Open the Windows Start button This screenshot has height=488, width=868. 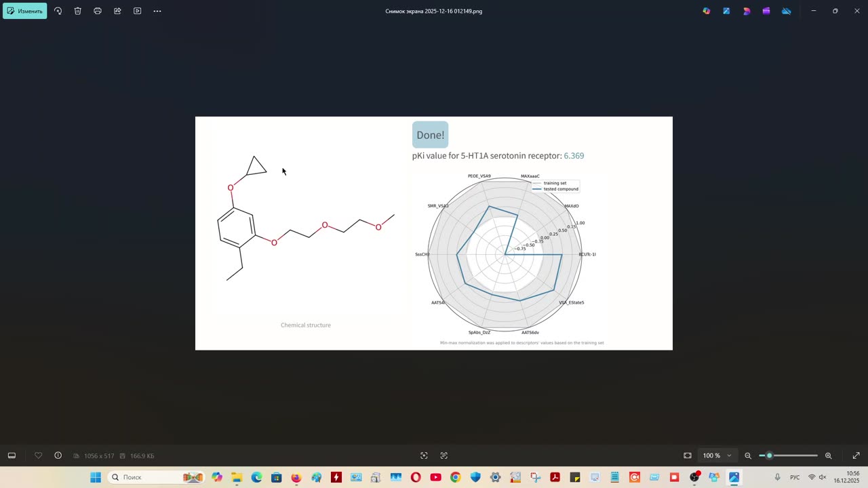tap(95, 477)
